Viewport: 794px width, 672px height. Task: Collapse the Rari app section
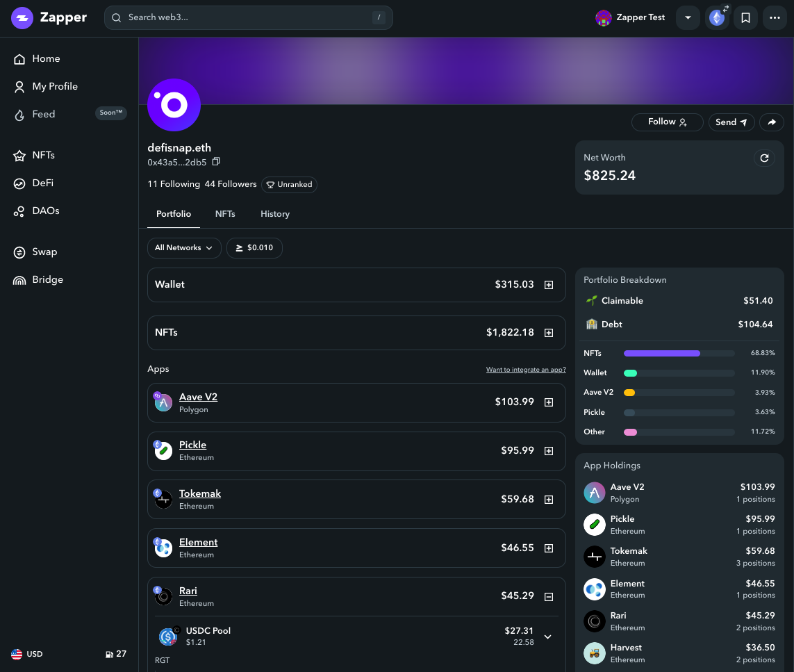pos(549,596)
